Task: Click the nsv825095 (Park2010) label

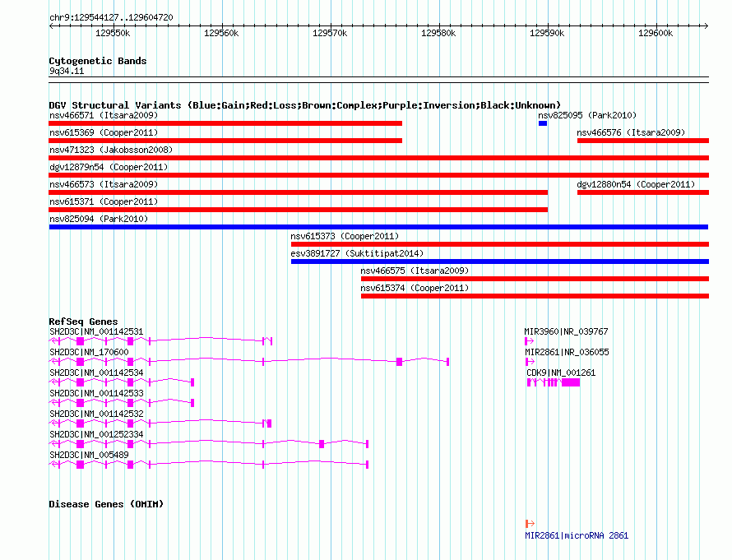Action: click(586, 115)
